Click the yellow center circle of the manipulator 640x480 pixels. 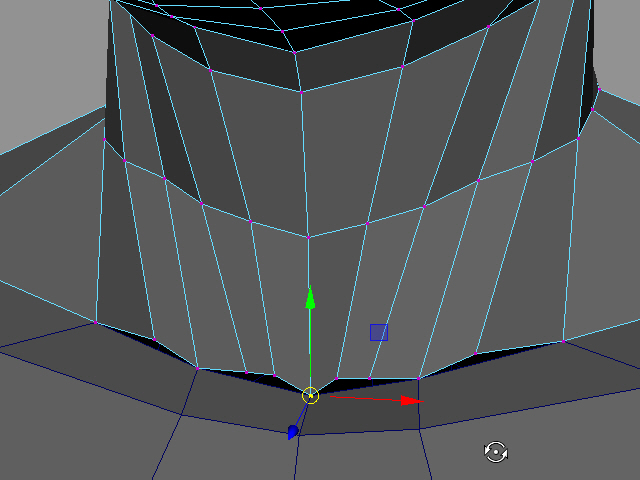coord(310,396)
